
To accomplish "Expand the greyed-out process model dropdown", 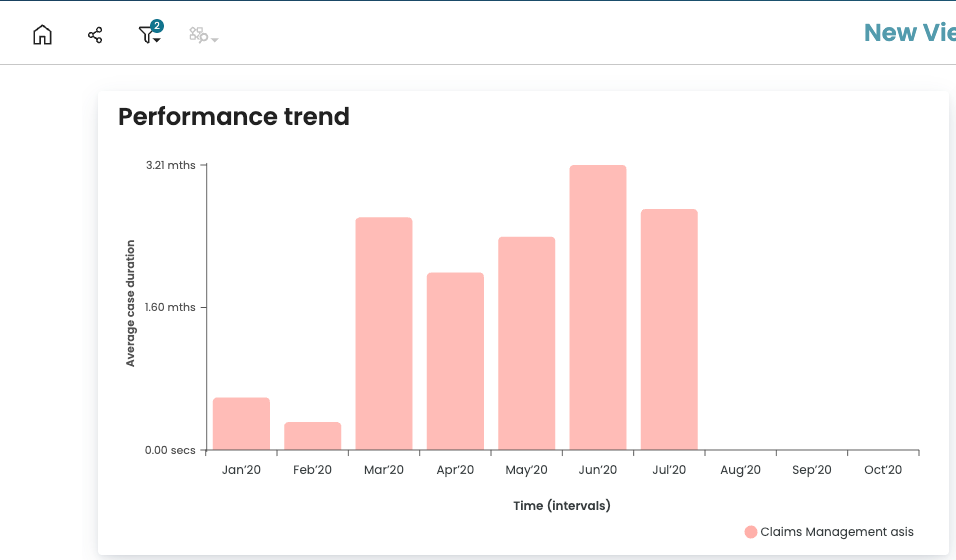I will pyautogui.click(x=203, y=36).
